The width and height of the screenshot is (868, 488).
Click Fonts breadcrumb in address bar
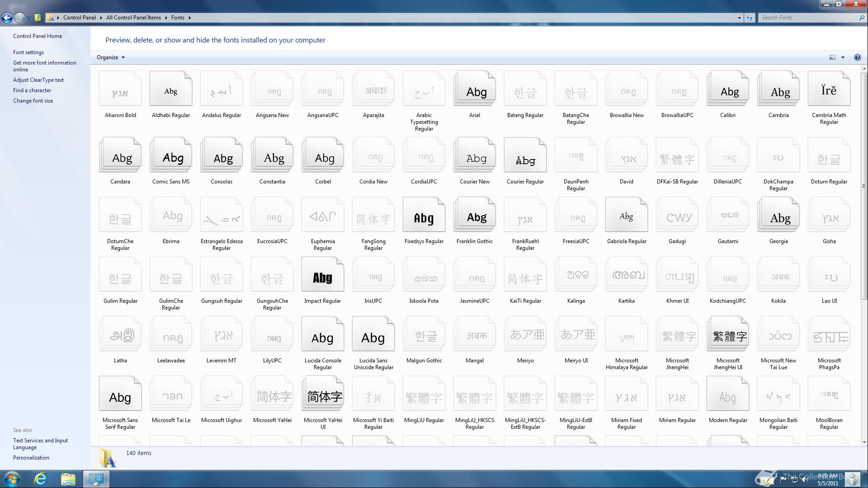click(x=178, y=18)
